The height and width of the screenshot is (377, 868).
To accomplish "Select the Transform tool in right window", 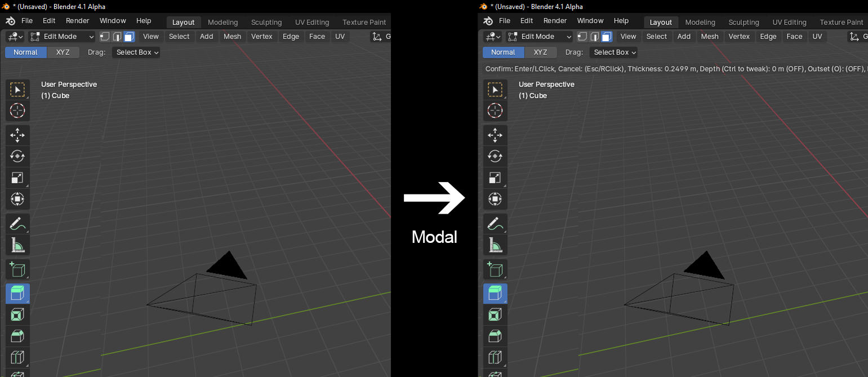I will coord(495,199).
